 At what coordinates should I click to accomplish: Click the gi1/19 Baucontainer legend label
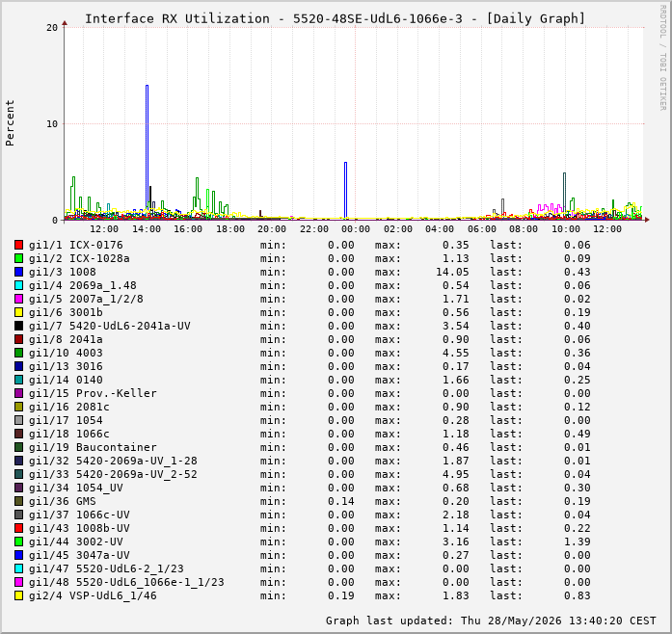tap(93, 447)
